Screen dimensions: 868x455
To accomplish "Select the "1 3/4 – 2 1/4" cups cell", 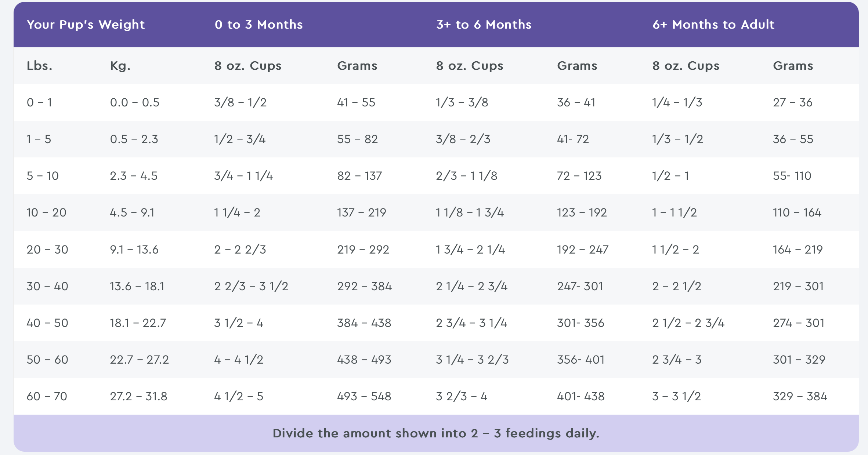I will [x=470, y=250].
